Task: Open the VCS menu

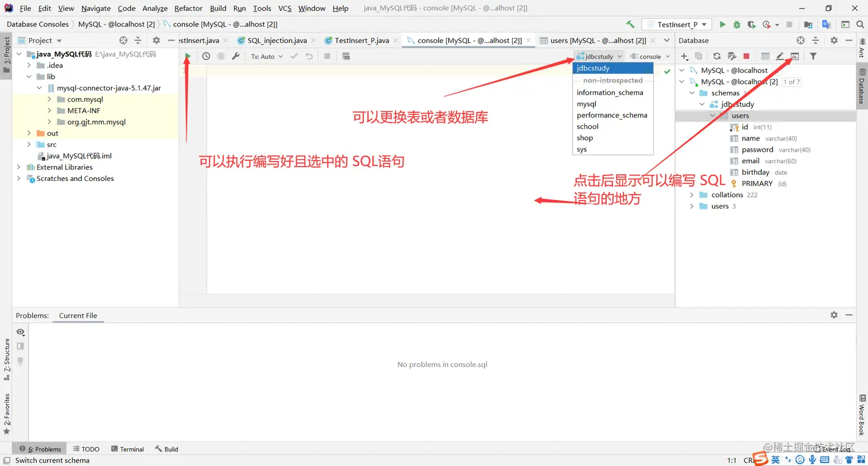Action: pos(285,8)
